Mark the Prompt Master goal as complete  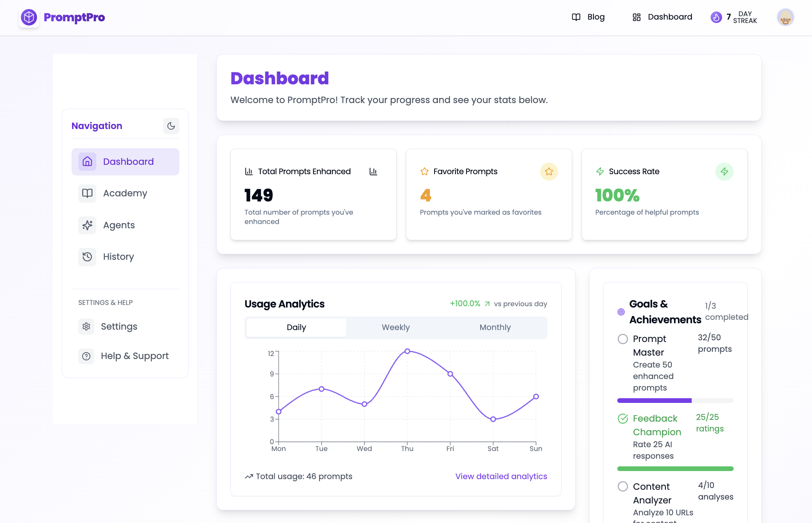tap(622, 339)
